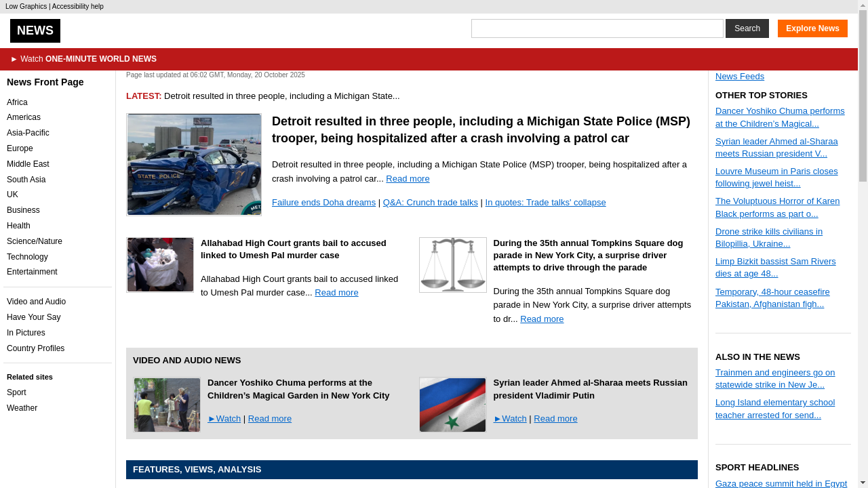Open the Louvre Museum jewel heist story

(x=776, y=178)
